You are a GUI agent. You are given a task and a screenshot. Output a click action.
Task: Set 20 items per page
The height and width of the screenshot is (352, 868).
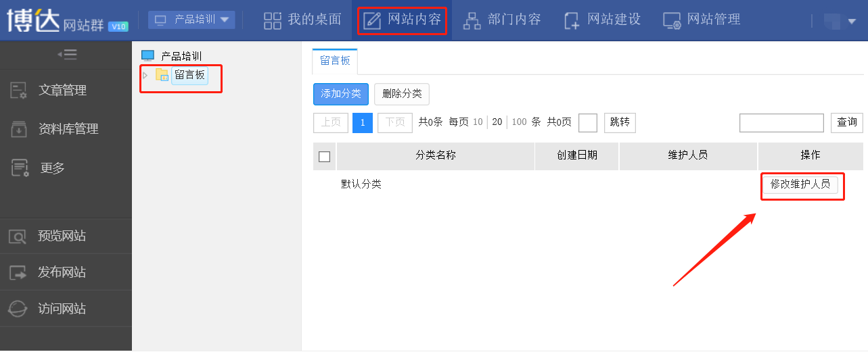(x=497, y=122)
